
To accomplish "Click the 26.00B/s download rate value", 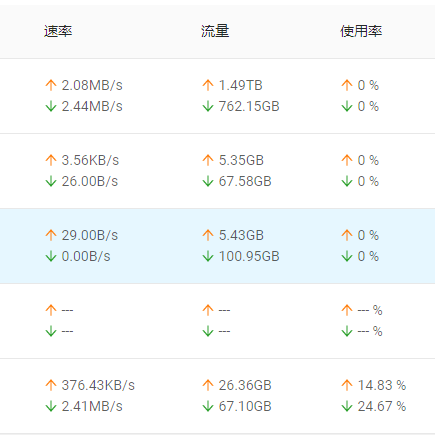I will pos(90,181).
